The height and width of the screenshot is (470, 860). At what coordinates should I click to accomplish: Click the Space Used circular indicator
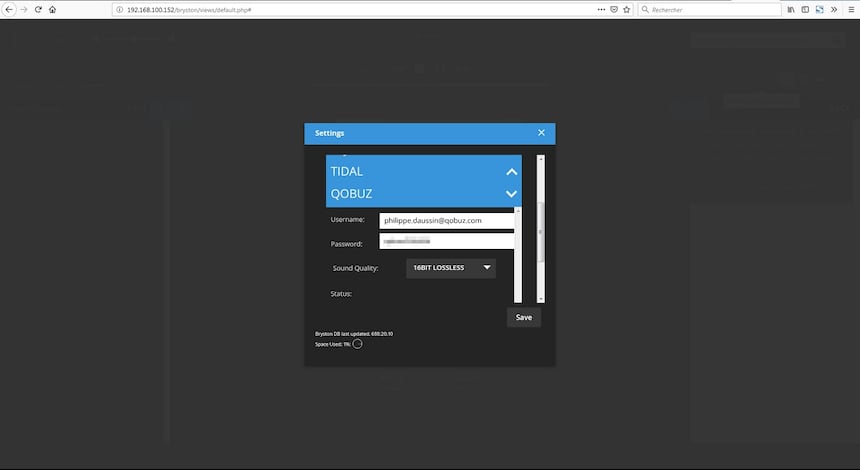(x=357, y=344)
